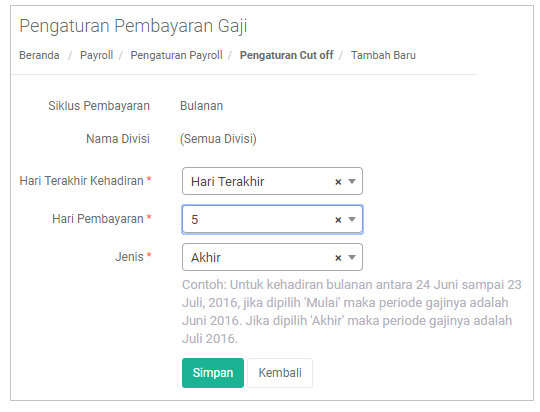Expand the Jenis dropdown arrow
This screenshot has height=412, width=540.
[x=352, y=257]
